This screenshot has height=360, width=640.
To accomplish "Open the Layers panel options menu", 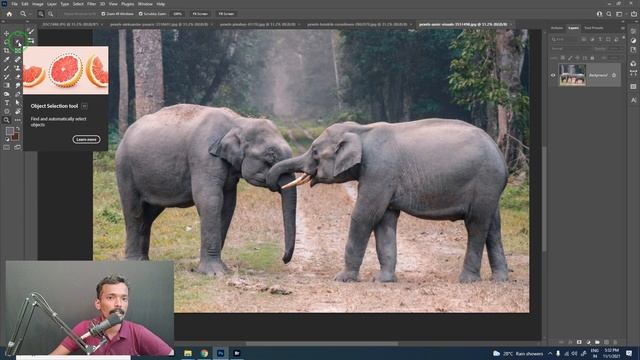I will click(623, 28).
